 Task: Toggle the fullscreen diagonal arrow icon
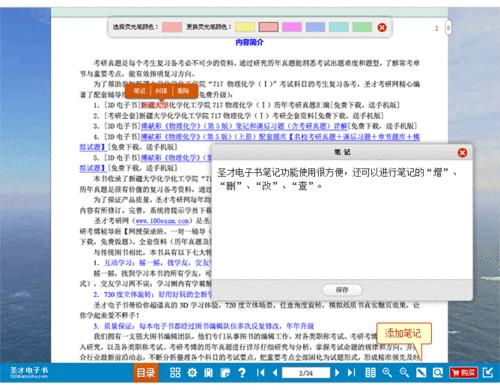tap(421, 373)
